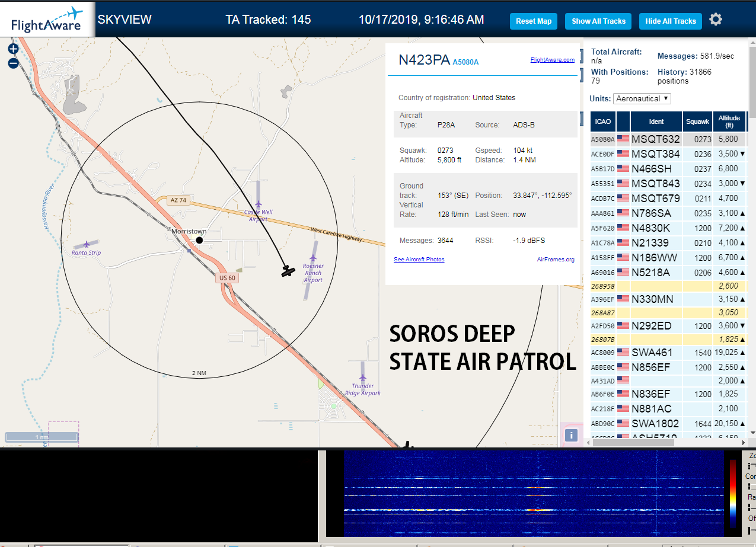This screenshot has width=756, height=547.
Task: Select the MSQT632 aircraft row
Action: [668, 139]
